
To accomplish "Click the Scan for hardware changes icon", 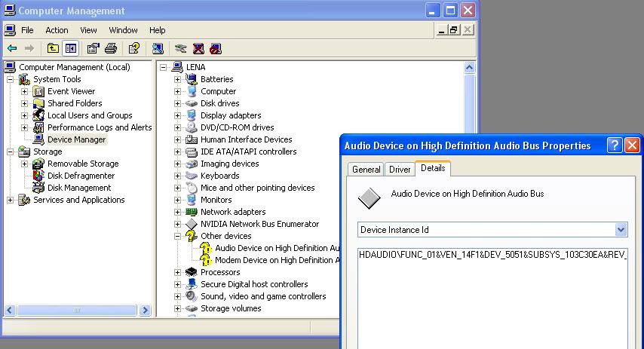I will click(158, 48).
